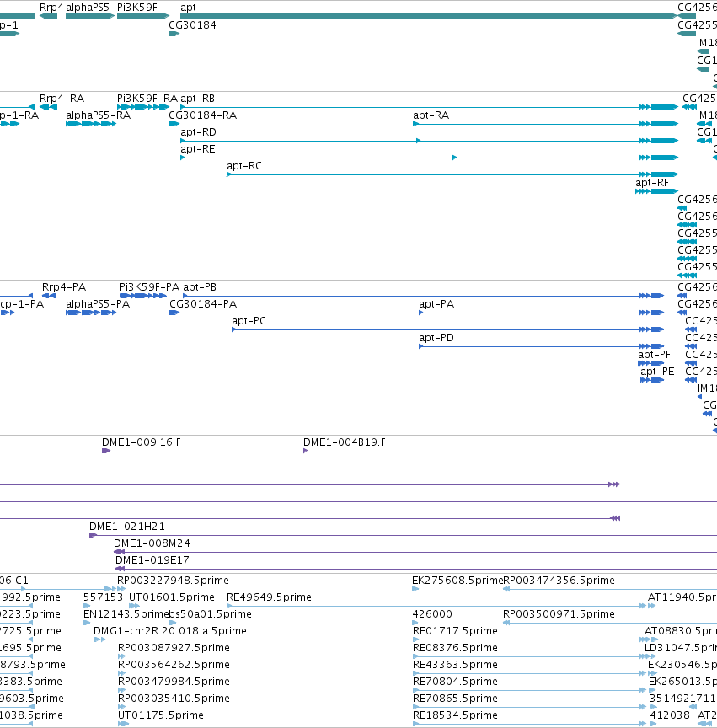Open the CG30184 gene label
This screenshot has height=728, width=717.
[192, 25]
